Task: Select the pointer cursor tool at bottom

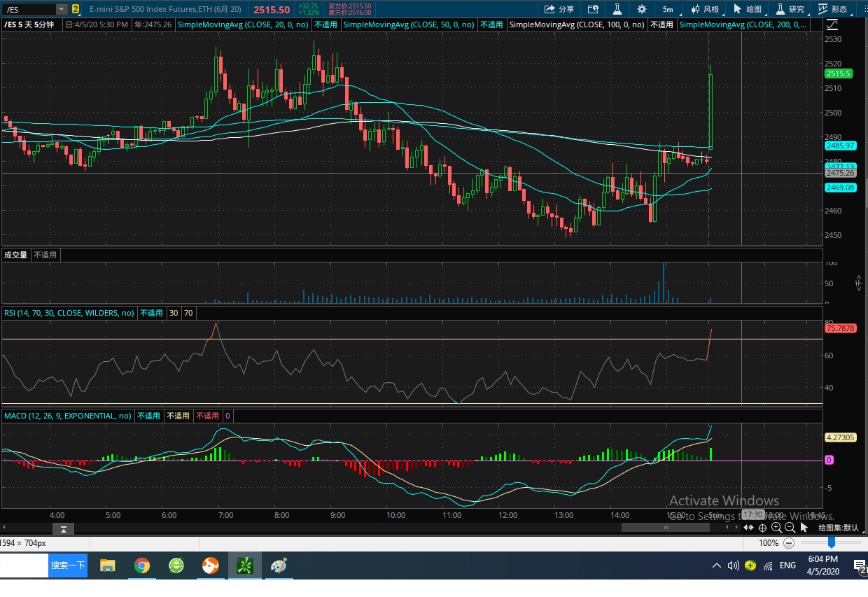Action: 804,528
